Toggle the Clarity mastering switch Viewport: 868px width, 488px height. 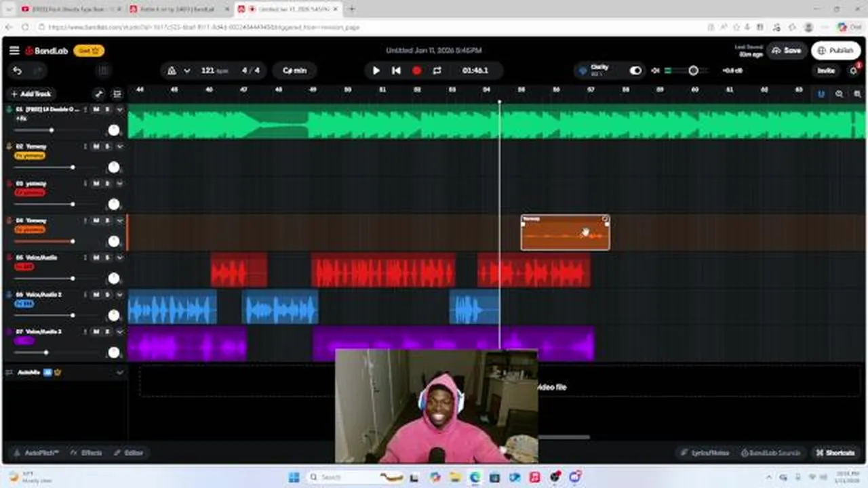click(x=635, y=70)
